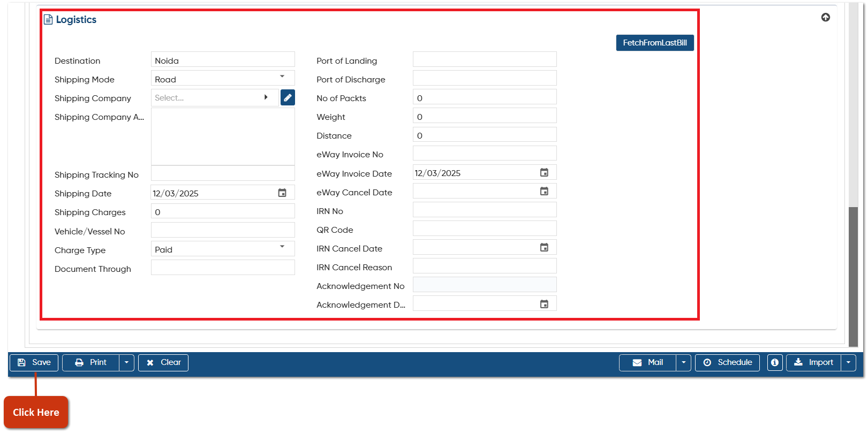This screenshot has width=868, height=434.
Task: Click the Port of Discharge input field
Action: tap(485, 78)
